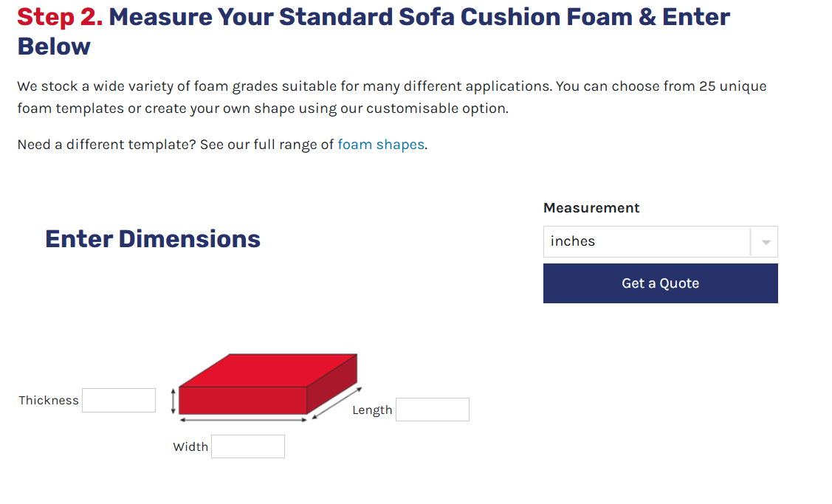The image size is (832, 504).
Task: Open the Measurement dropdown showing inches
Action: coord(660,242)
